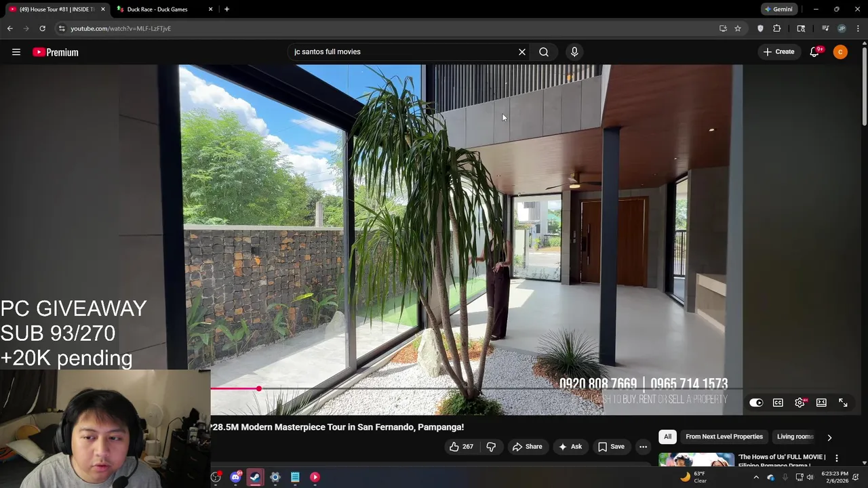Viewport: 868px width, 488px height.
Task: Open the weather widget showing 63°F
Action: tap(693, 477)
